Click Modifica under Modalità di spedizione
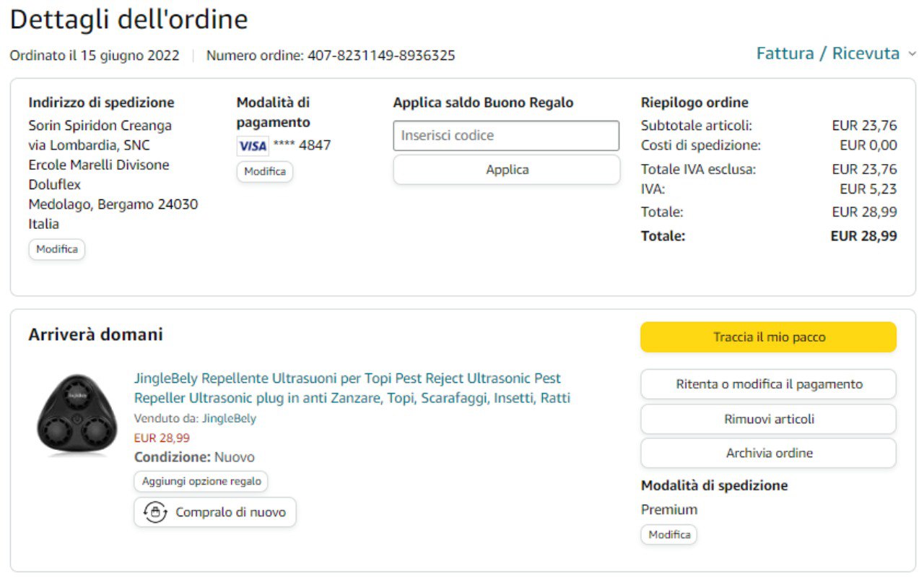This screenshot has width=924, height=580. tap(668, 534)
